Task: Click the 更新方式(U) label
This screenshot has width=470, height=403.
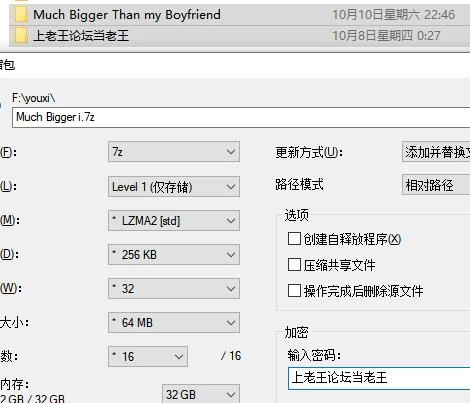Action: click(309, 153)
